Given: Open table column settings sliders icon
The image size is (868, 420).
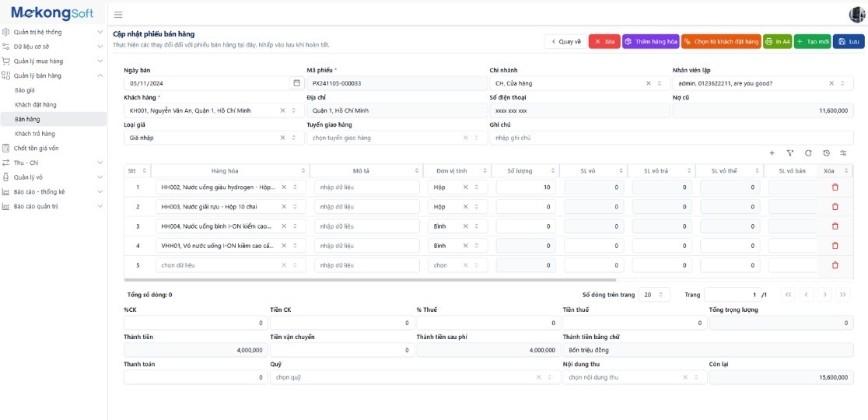Looking at the screenshot, I should [x=843, y=153].
